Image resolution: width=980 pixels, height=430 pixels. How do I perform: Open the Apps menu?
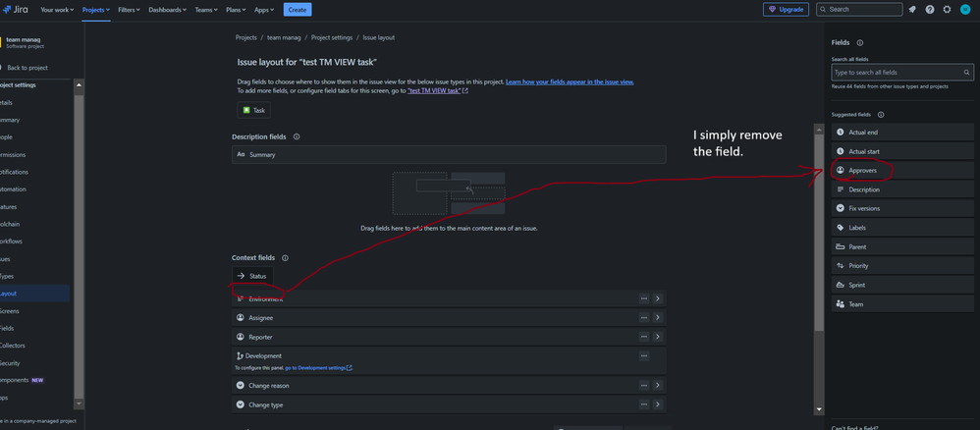(264, 10)
